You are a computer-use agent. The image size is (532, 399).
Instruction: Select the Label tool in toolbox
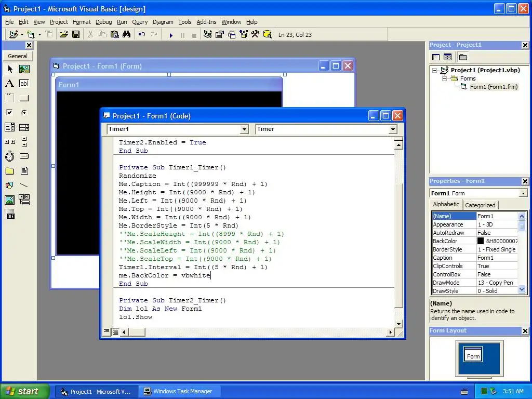tap(10, 84)
